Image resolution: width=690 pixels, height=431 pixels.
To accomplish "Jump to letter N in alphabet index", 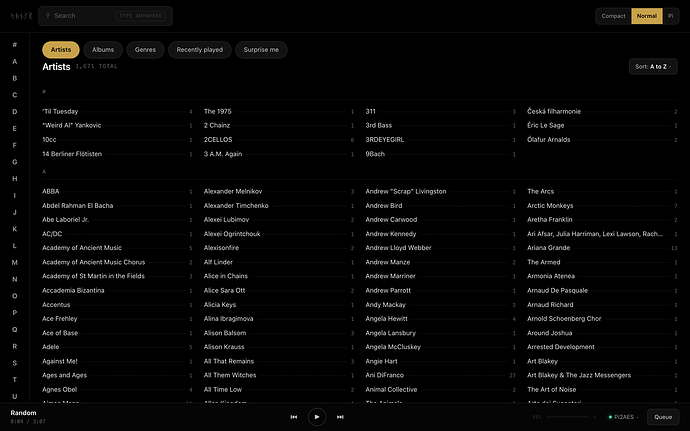I will pos(15,279).
